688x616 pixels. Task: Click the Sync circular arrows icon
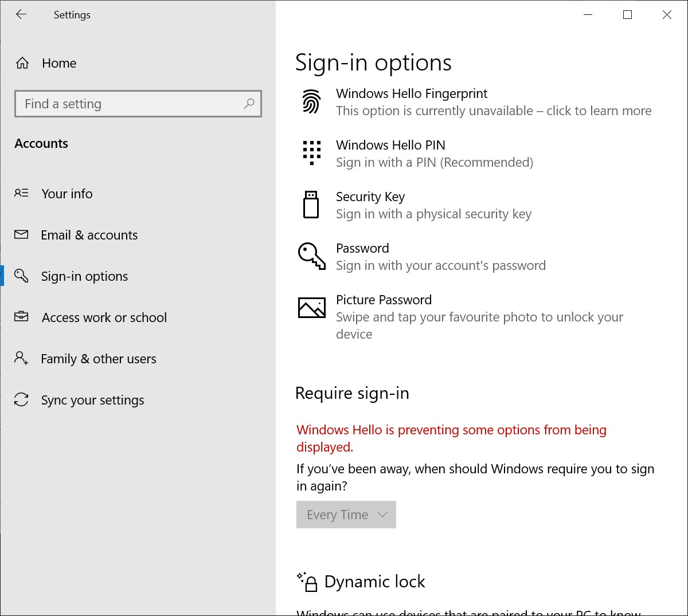pos(21,399)
